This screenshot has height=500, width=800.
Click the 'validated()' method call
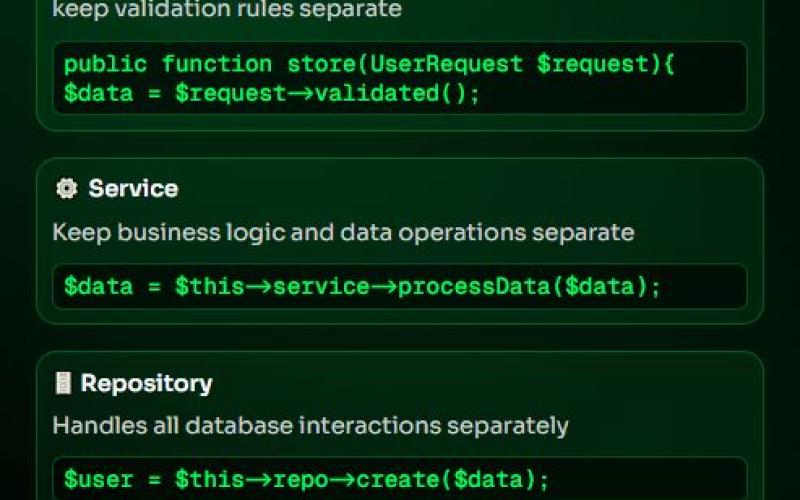pos(398,94)
